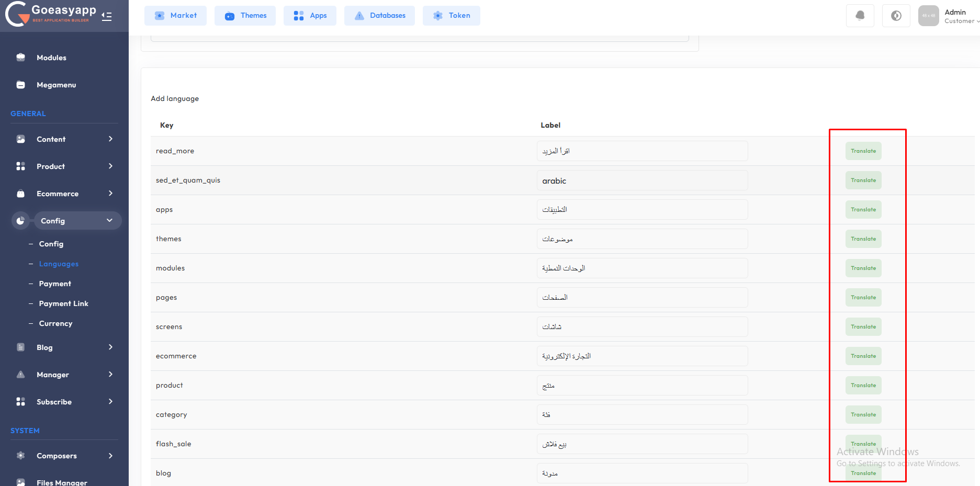The height and width of the screenshot is (486, 980).
Task: Open the Market tab
Action: coord(175,16)
